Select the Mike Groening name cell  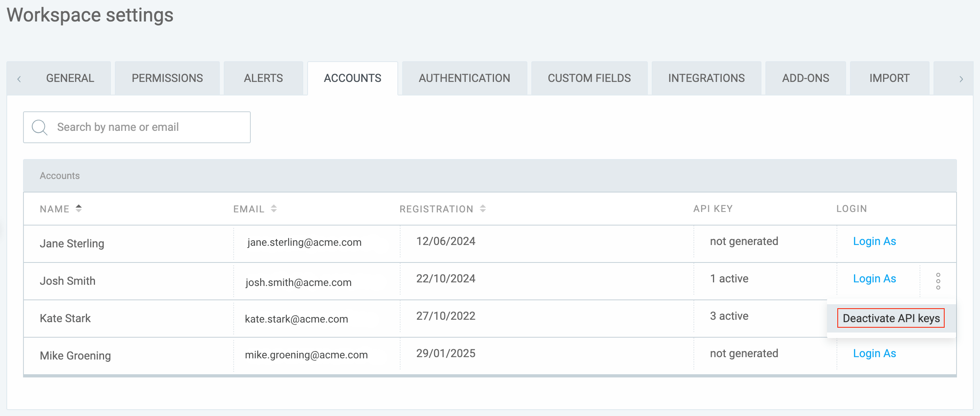(75, 356)
